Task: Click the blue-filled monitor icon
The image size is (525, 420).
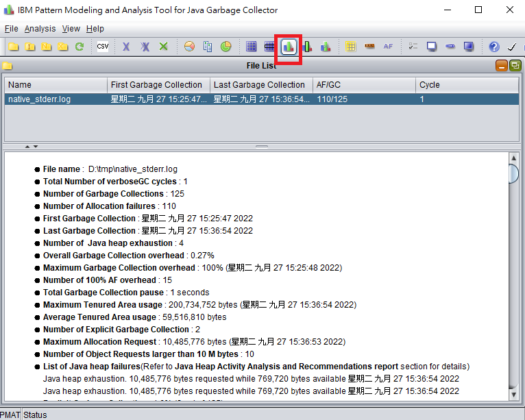Action: (469, 47)
